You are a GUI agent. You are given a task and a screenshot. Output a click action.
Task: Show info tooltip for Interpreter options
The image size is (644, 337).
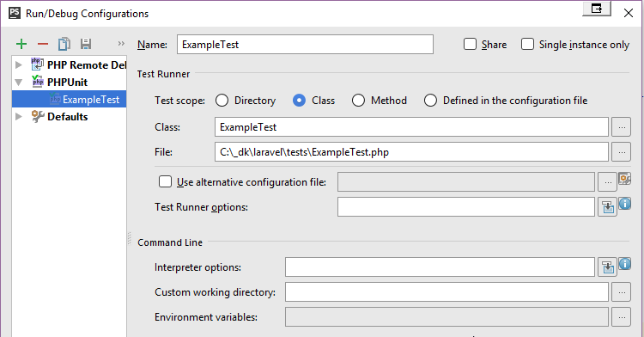pyautogui.click(x=625, y=264)
